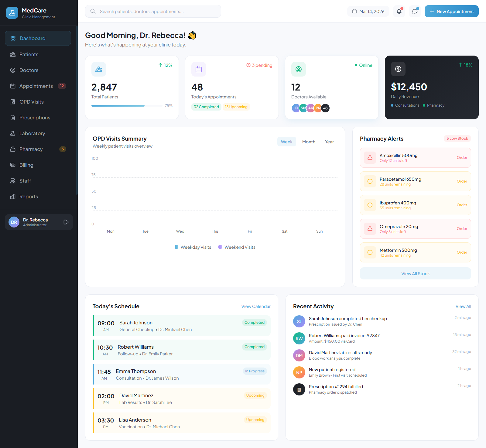Toggle the Weekday Visits legend item

[x=193, y=247]
